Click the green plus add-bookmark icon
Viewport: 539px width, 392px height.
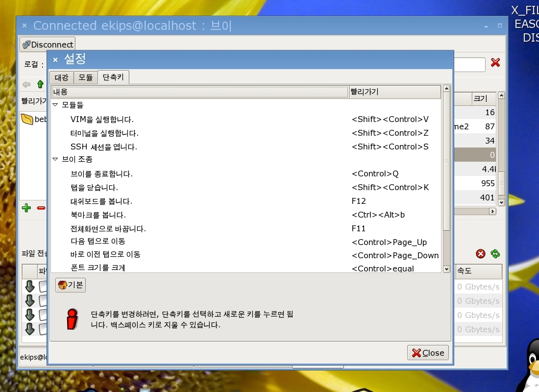click(26, 208)
